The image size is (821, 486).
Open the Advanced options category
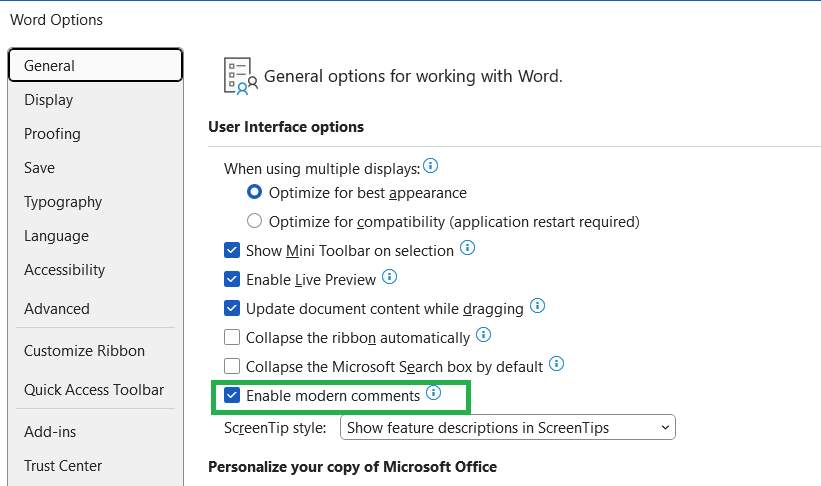(57, 309)
